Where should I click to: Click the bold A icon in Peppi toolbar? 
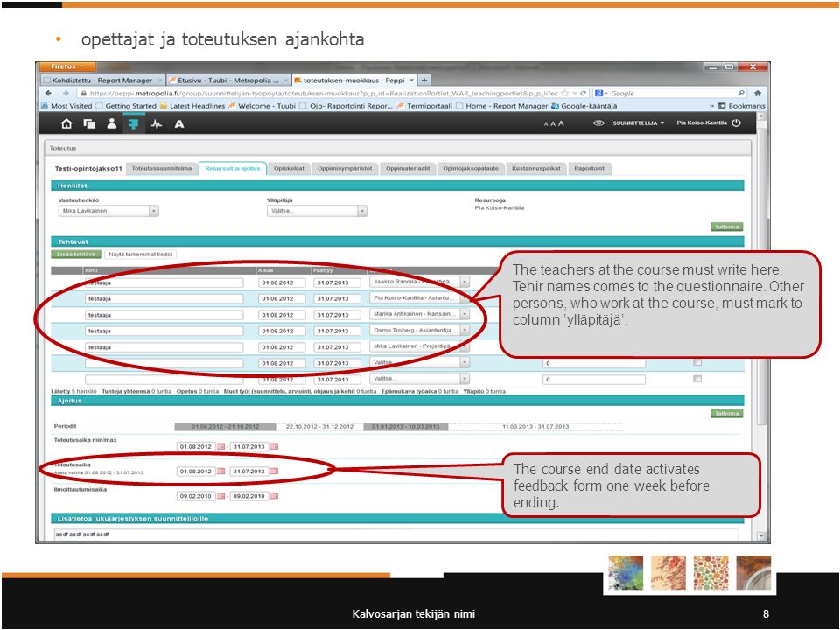pos(178,124)
